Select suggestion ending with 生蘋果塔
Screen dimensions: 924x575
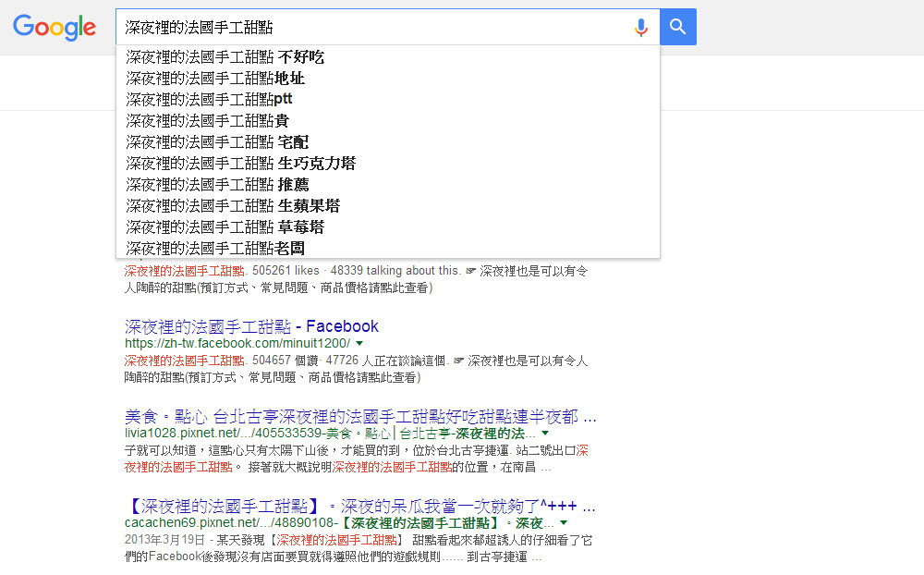(388, 206)
